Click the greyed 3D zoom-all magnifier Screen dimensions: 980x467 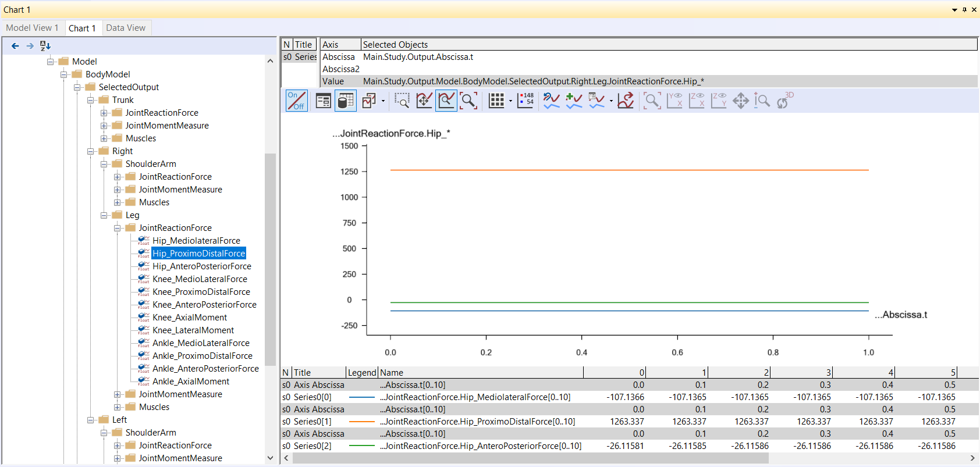[652, 101]
